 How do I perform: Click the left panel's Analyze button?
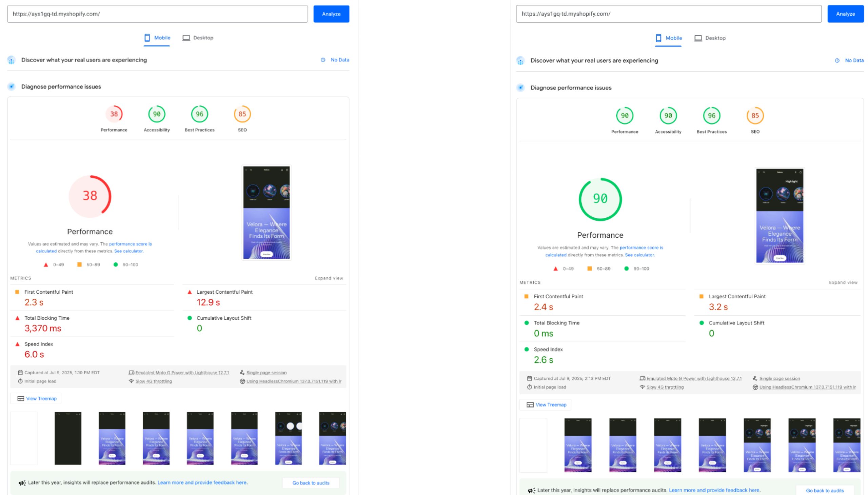point(331,14)
